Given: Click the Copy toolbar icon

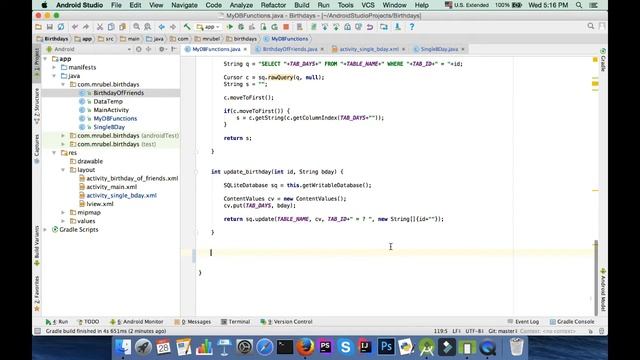Looking at the screenshot, I should point(111,27).
